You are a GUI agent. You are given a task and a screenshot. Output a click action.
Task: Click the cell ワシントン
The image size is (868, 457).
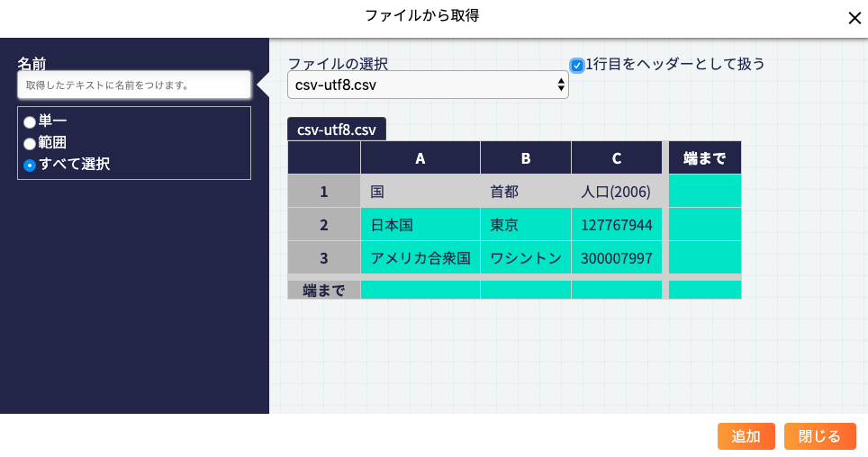526,258
